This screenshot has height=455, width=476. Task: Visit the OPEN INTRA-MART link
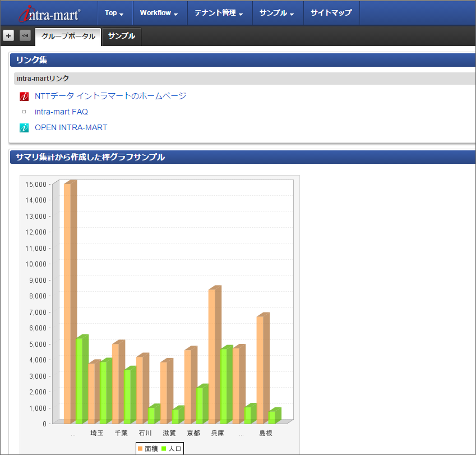click(71, 127)
